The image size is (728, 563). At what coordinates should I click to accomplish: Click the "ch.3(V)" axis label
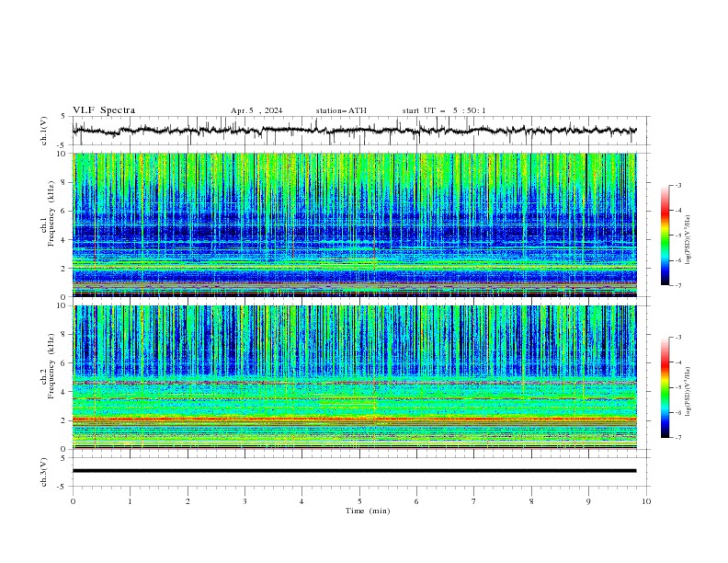coord(44,472)
